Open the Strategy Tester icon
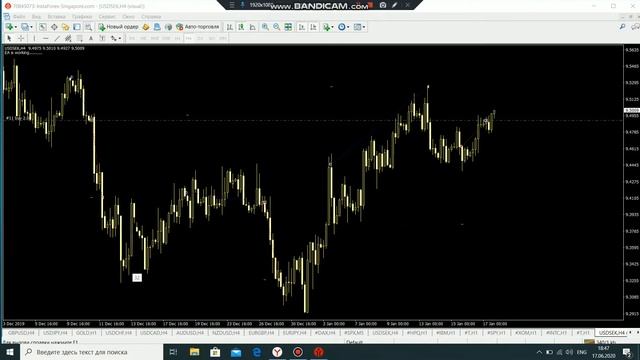This screenshot has height=360, width=640. point(88,27)
